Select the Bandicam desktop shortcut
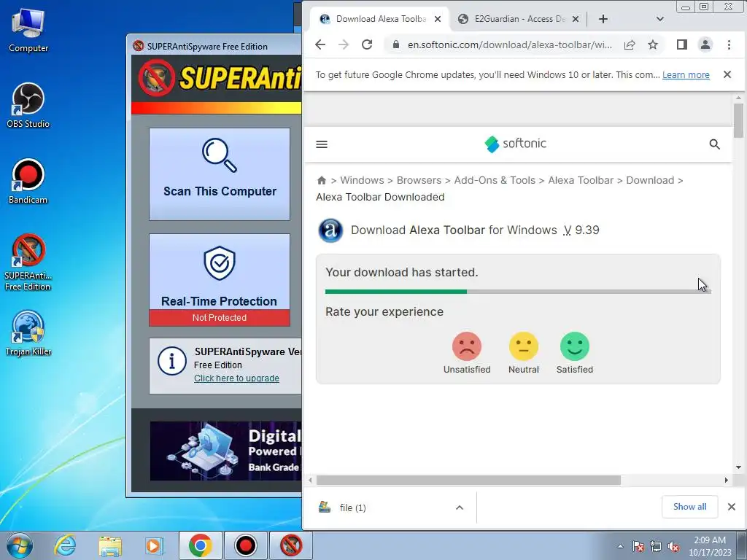Viewport: 747px width, 560px height. (x=28, y=182)
